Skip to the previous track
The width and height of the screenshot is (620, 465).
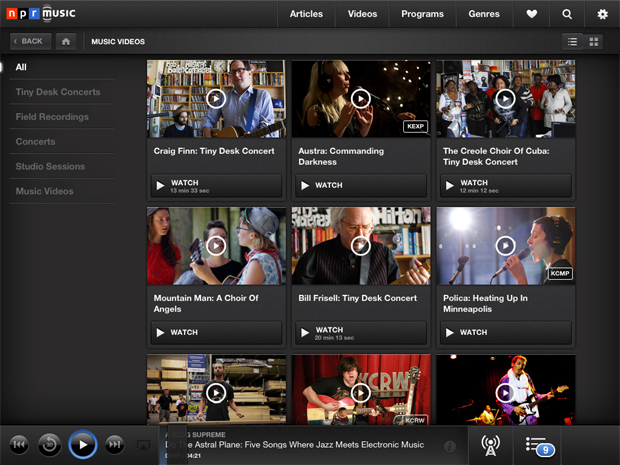pos(19,444)
